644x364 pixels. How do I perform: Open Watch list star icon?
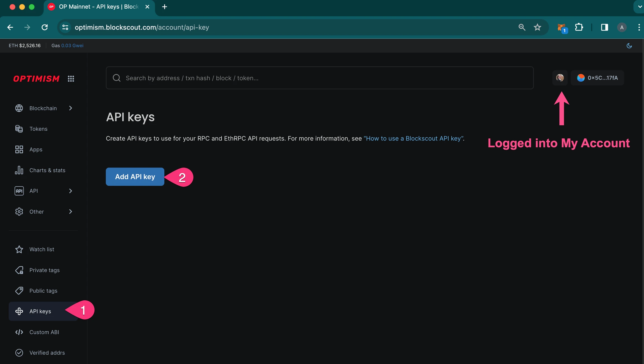[19, 249]
